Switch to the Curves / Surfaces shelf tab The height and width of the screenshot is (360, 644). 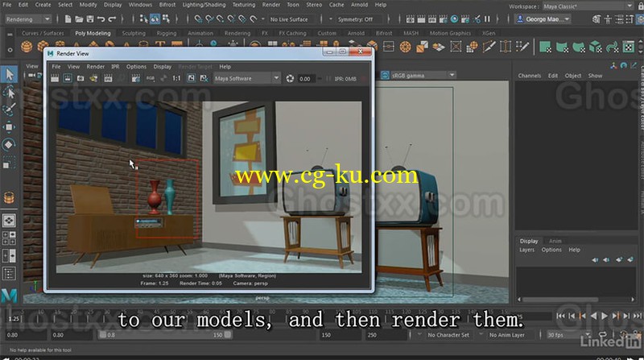click(43, 33)
